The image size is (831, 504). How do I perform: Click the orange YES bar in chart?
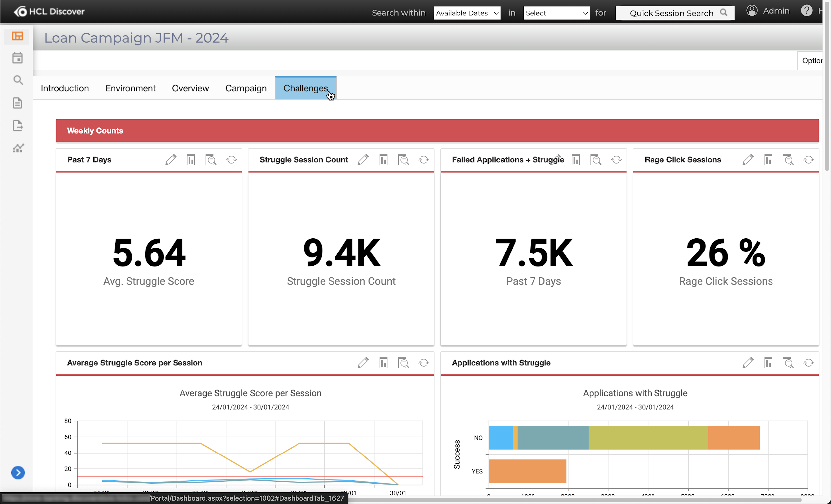point(527,471)
